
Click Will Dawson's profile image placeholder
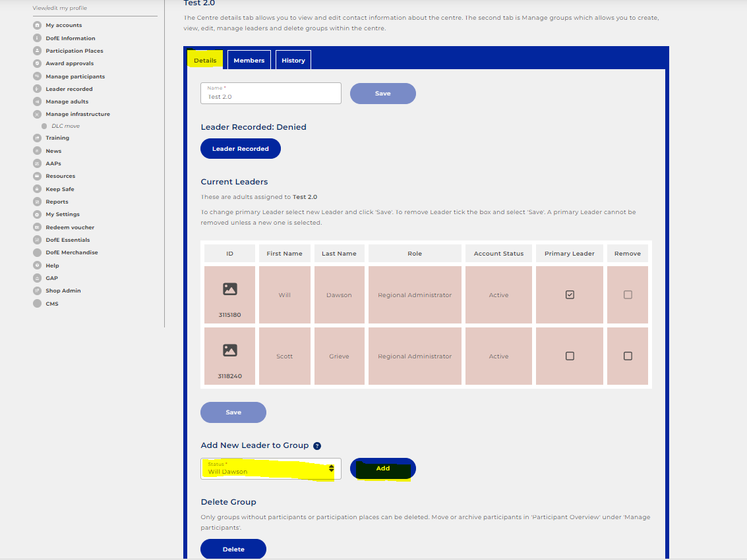coord(230,289)
